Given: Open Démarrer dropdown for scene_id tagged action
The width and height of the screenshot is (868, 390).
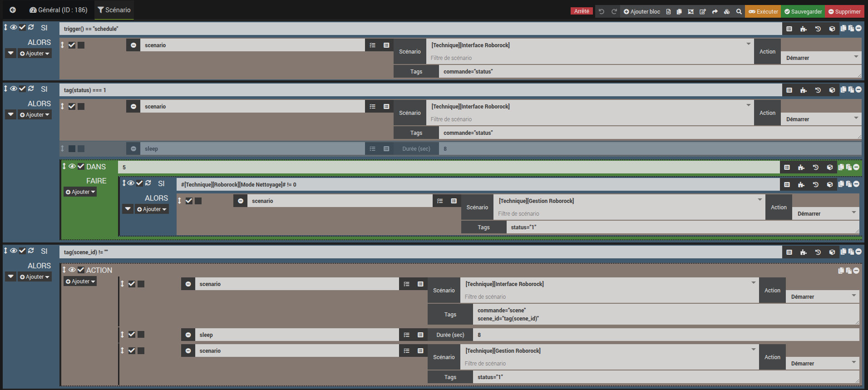Looking at the screenshot, I should point(823,296).
